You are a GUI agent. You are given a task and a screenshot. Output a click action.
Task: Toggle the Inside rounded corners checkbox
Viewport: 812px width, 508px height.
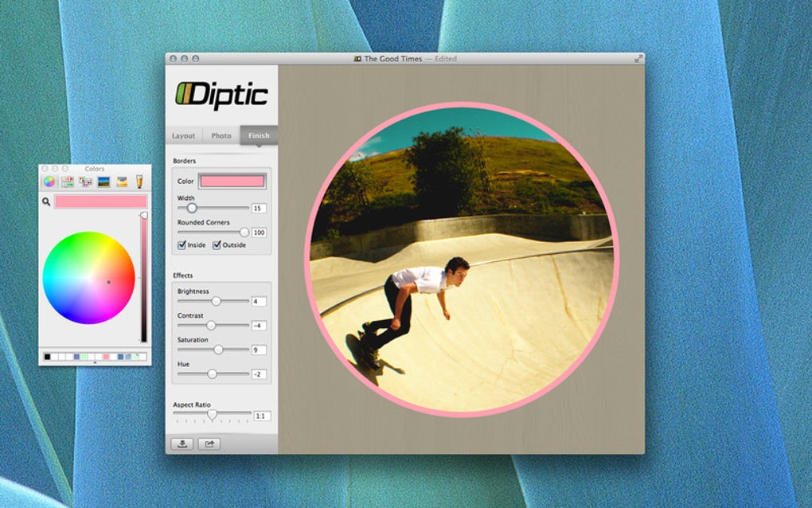[x=182, y=245]
